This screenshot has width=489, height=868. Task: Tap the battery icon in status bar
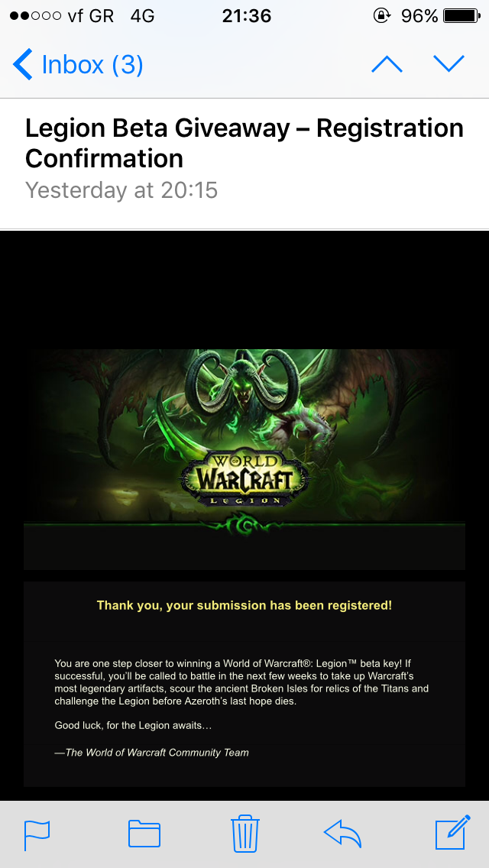tap(461, 16)
